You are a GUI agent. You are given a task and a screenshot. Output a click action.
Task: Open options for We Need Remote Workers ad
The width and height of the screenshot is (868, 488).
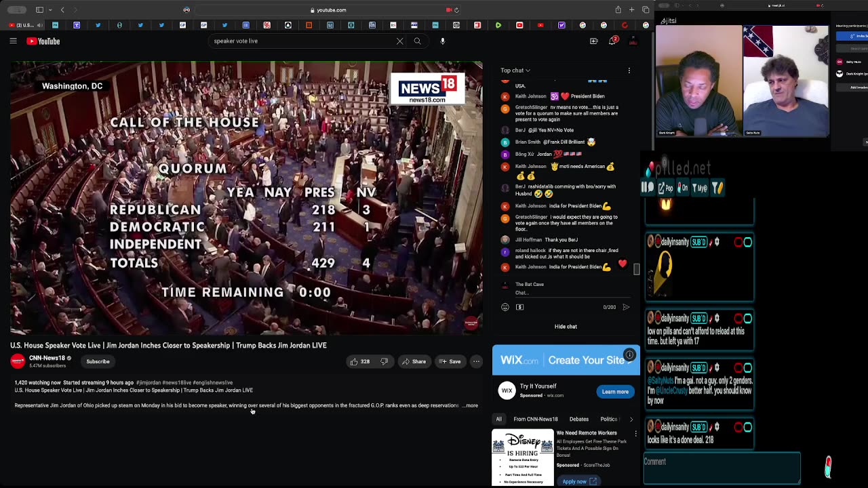(635, 433)
